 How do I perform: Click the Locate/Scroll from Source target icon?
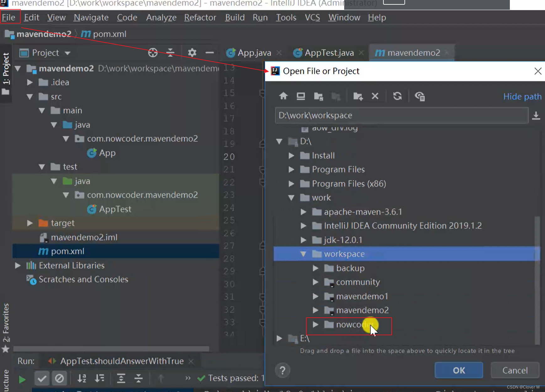(153, 53)
